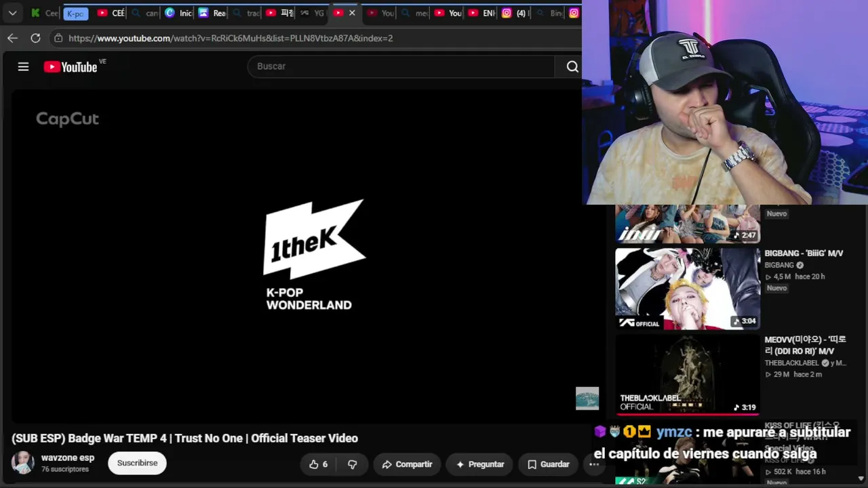
Task: Click the 76 suscriptores subscriber count
Action: pos(65,469)
